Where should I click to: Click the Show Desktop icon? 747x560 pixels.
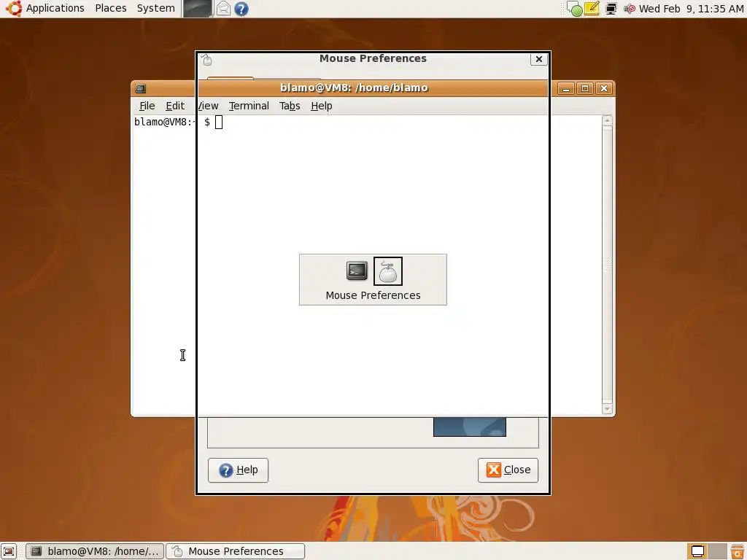pyautogui.click(x=9, y=551)
